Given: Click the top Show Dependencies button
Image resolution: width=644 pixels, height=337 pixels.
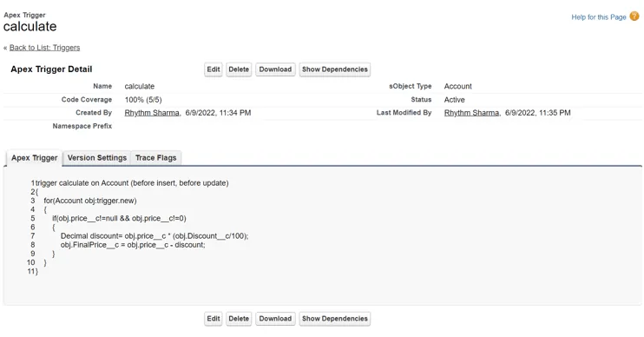Looking at the screenshot, I should 335,69.
